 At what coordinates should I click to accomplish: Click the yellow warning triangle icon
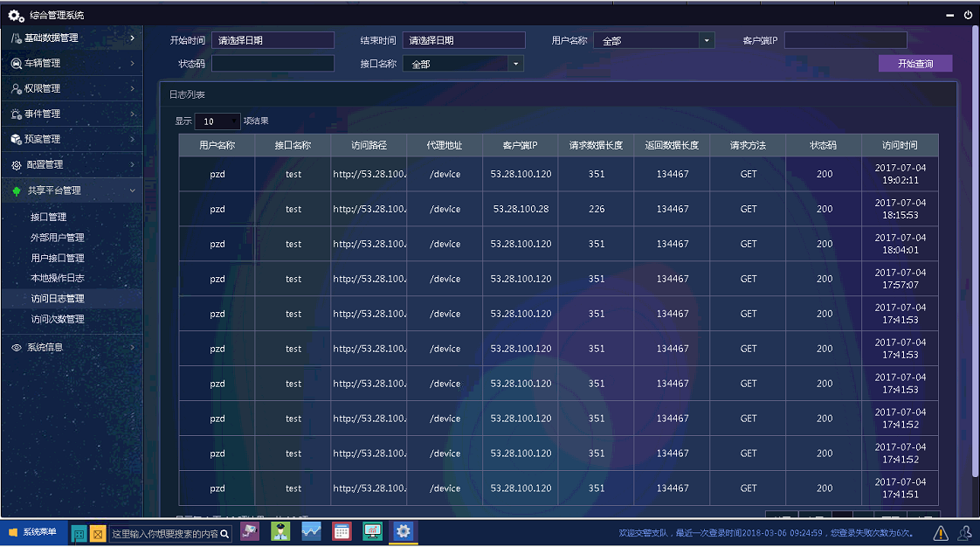coord(941,533)
